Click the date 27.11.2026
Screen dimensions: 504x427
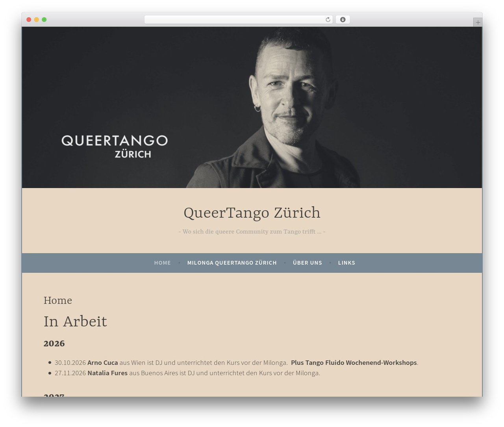coord(70,373)
